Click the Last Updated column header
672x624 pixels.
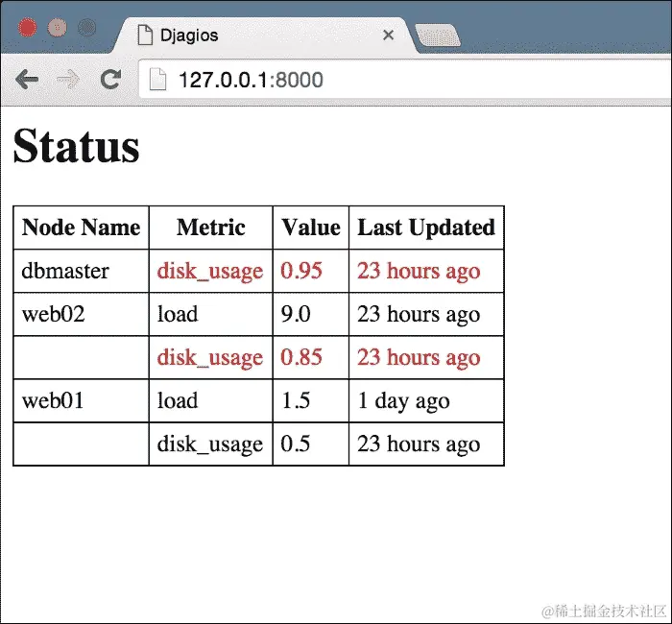(426, 228)
